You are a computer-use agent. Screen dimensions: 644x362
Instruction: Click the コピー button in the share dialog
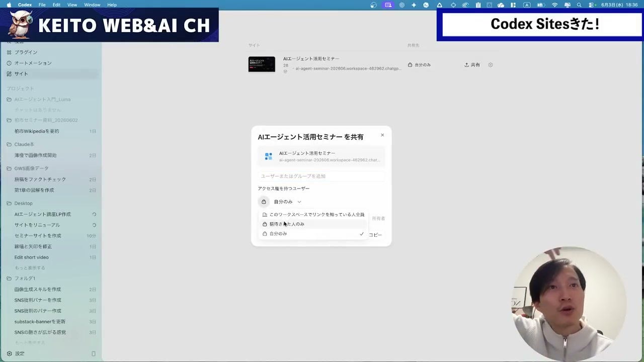pyautogui.click(x=375, y=235)
